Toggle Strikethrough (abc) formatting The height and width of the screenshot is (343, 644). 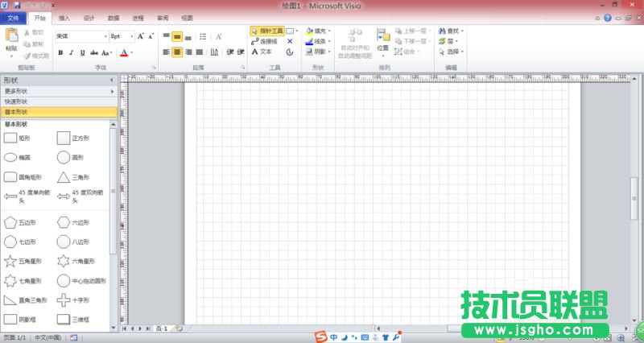pos(94,52)
